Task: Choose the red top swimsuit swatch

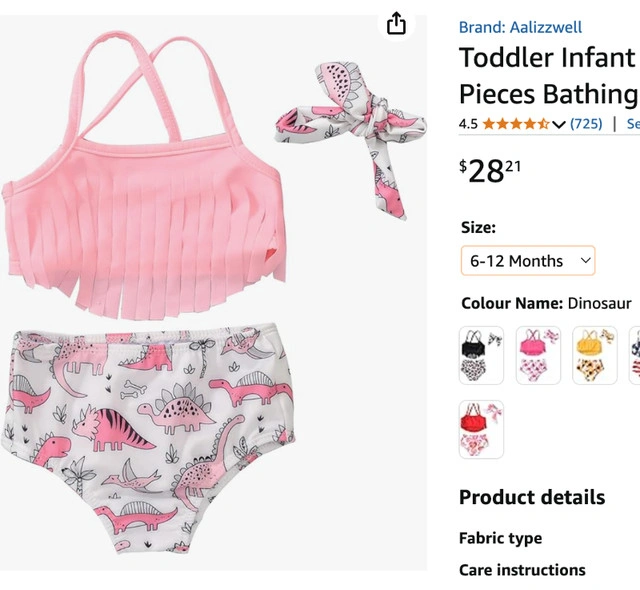Action: (x=481, y=429)
